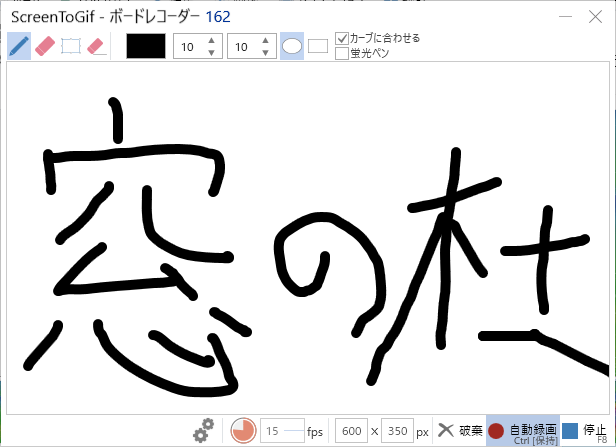Click the round fps clock icon
The height and width of the screenshot is (447, 616).
click(x=243, y=431)
